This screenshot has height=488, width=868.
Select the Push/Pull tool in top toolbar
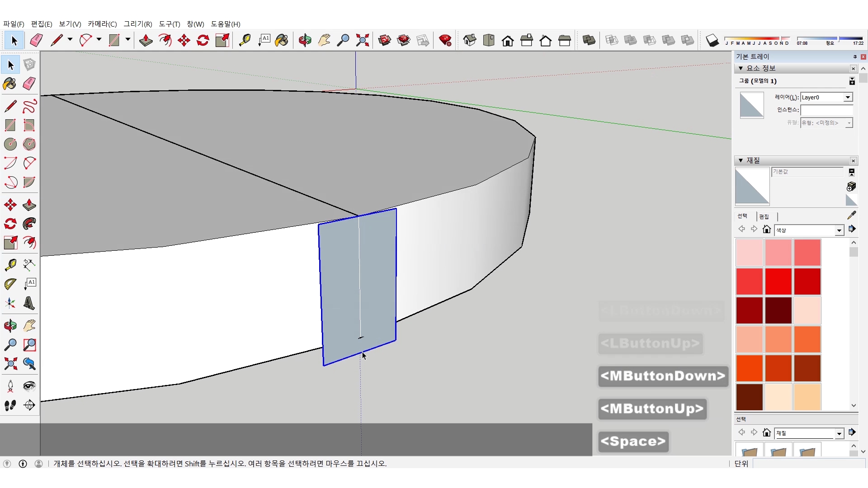[x=146, y=41]
